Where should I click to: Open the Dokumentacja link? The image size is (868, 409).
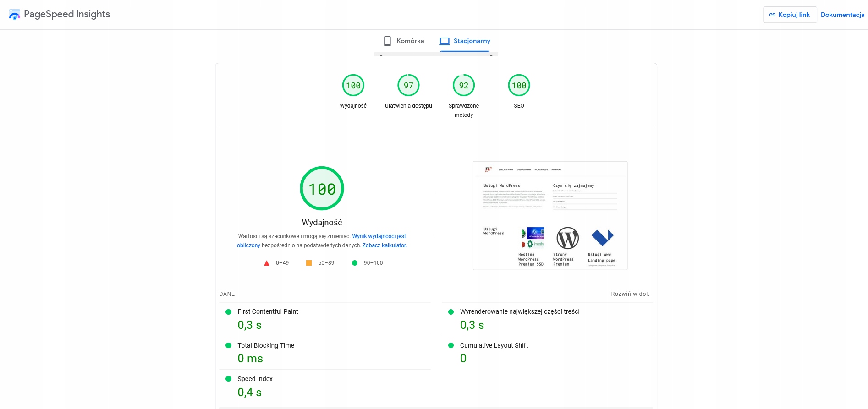pyautogui.click(x=842, y=15)
